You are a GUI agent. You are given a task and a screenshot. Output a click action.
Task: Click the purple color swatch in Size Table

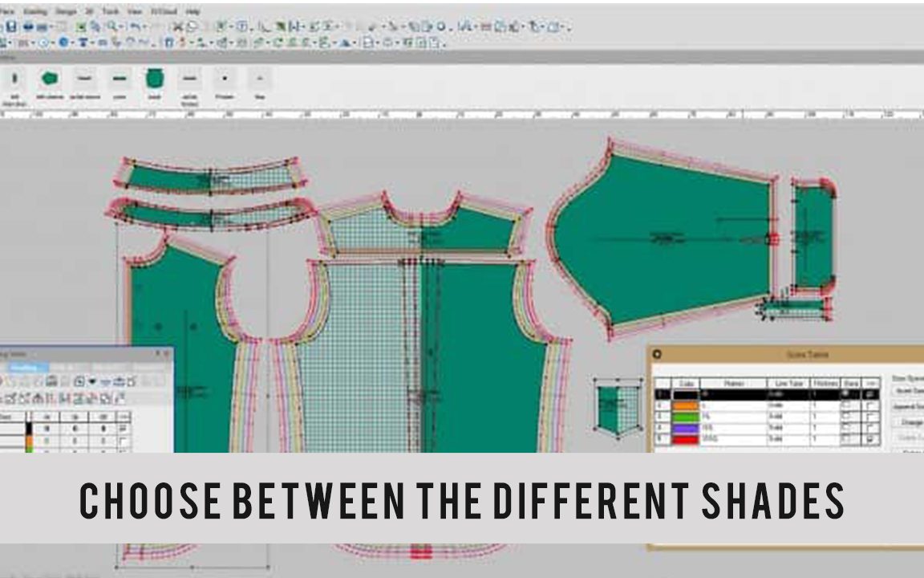(685, 428)
